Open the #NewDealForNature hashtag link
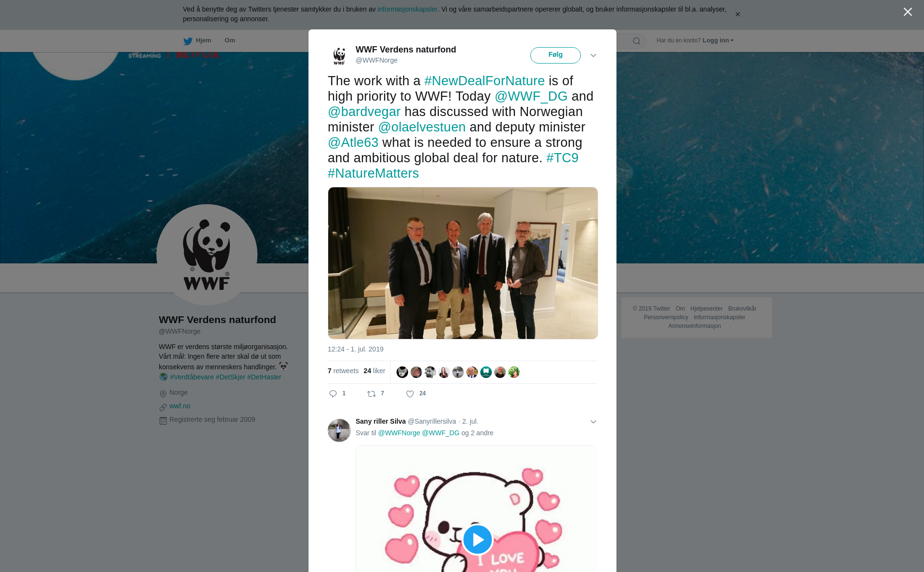Image resolution: width=924 pixels, height=572 pixels. pos(485,81)
